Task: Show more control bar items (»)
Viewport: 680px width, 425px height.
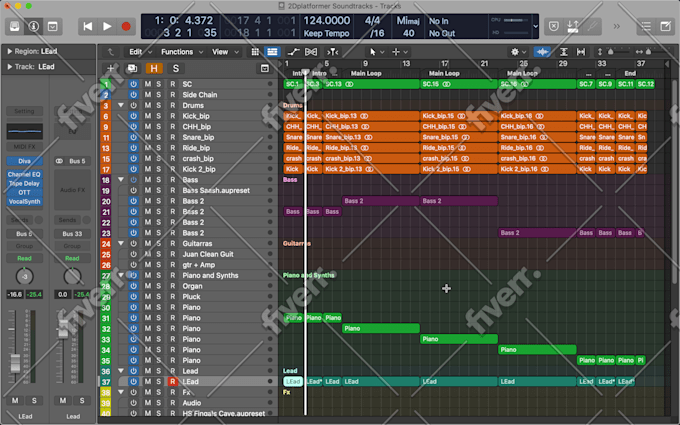Action: pyautogui.click(x=616, y=26)
